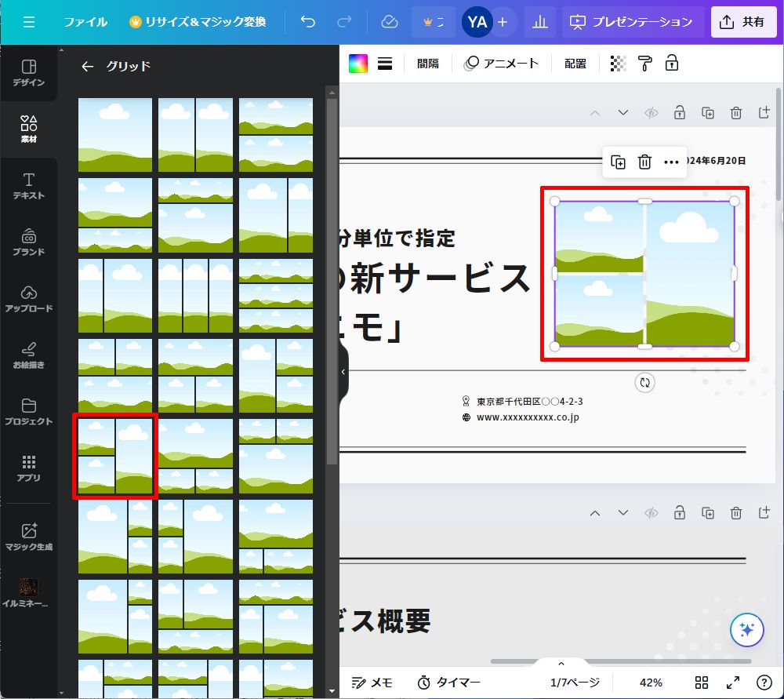Open the プロジェクト sidebar tab

(x=28, y=412)
